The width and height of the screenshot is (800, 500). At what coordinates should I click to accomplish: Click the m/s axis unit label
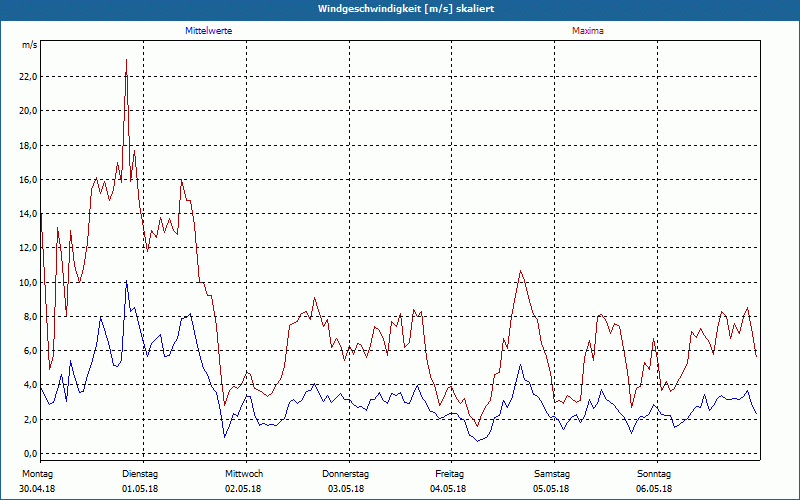pos(30,45)
